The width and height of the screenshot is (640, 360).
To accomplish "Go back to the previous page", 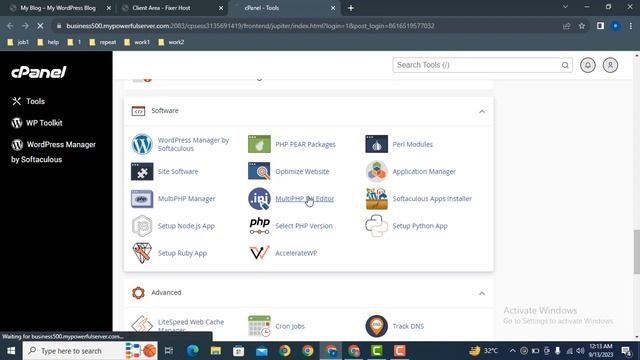I will coord(10,26).
